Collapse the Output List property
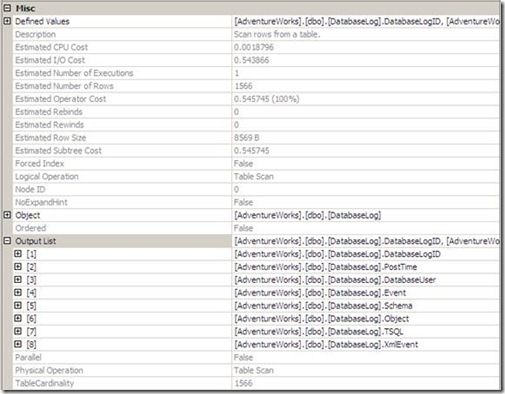 (7, 241)
